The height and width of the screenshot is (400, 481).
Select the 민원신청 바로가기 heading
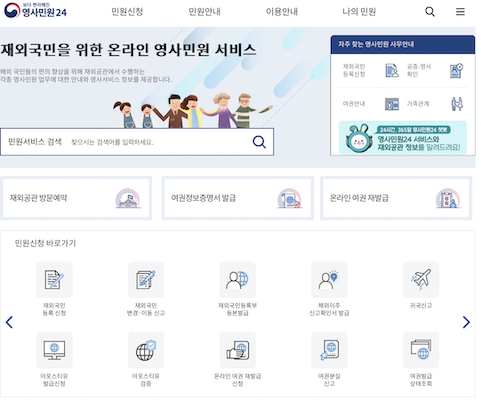click(45, 243)
